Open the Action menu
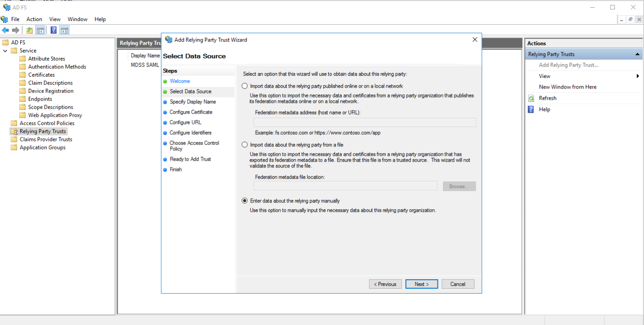 pyautogui.click(x=34, y=19)
